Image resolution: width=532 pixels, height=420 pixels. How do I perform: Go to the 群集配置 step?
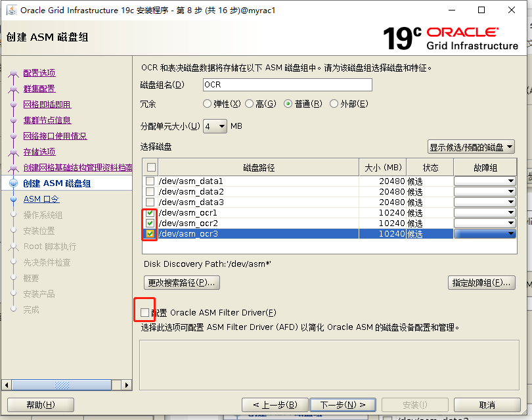click(x=39, y=89)
